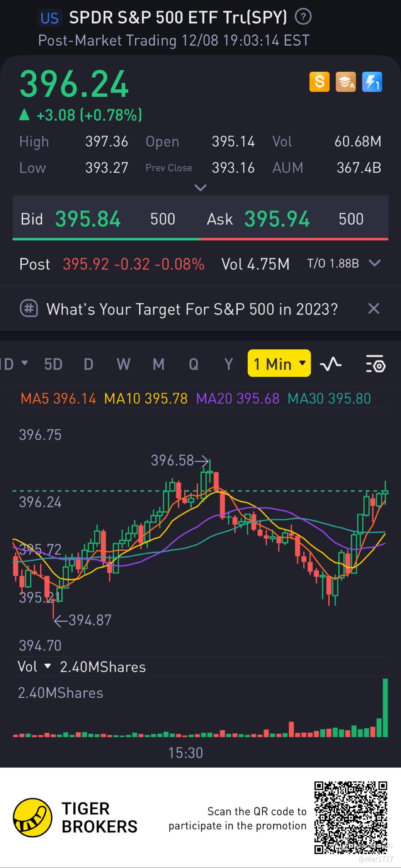Switch chart to Q quarterly timeframe
This screenshot has width=401, height=868.
tap(194, 364)
